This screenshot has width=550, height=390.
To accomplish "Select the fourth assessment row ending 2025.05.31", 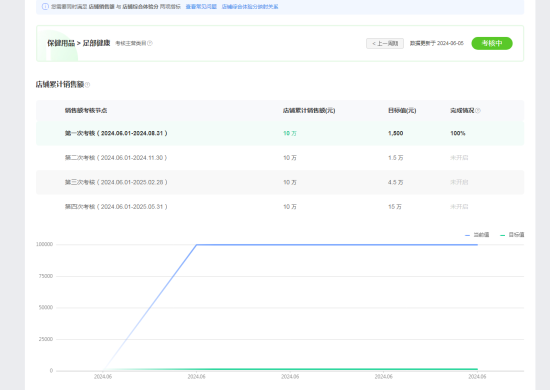I will tap(280, 207).
